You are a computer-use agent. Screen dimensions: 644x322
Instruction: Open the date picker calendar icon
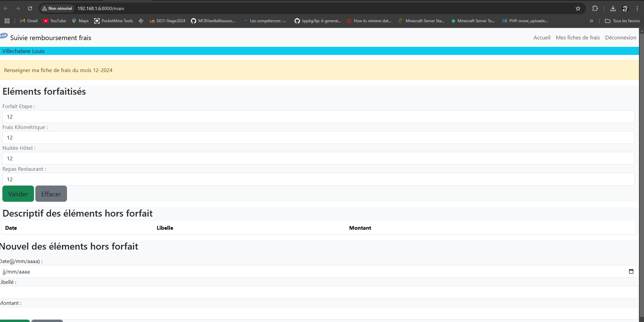631,271
